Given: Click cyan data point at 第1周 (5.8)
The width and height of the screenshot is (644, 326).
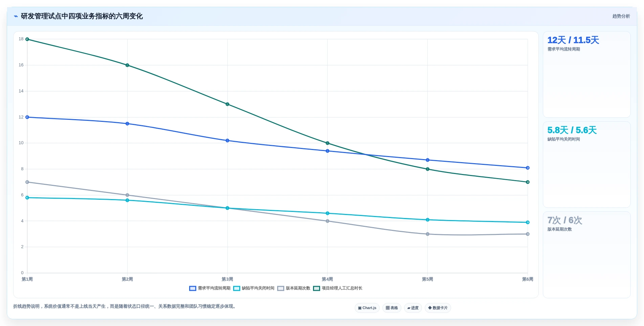Looking at the screenshot, I should click(x=27, y=198).
